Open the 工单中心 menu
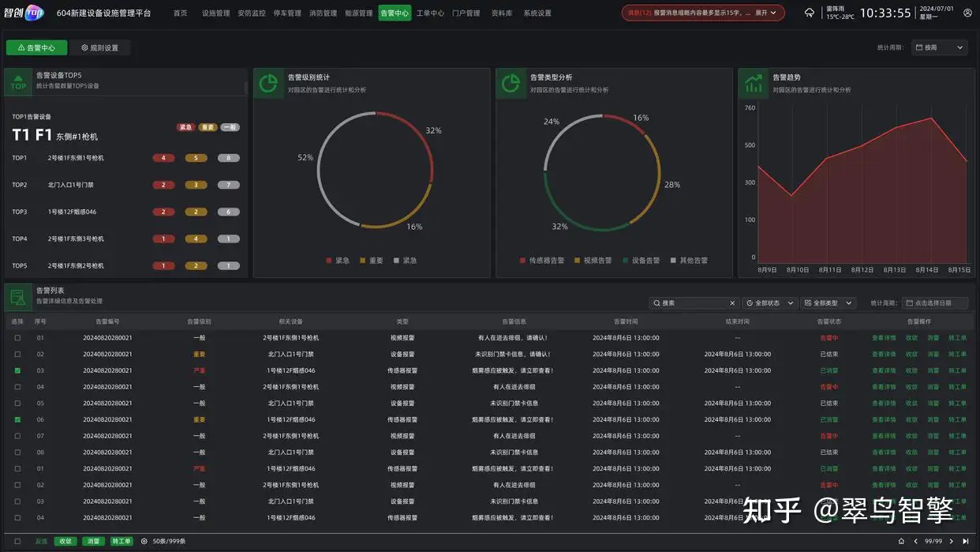Viewport: 980px width, 552px height. [430, 13]
